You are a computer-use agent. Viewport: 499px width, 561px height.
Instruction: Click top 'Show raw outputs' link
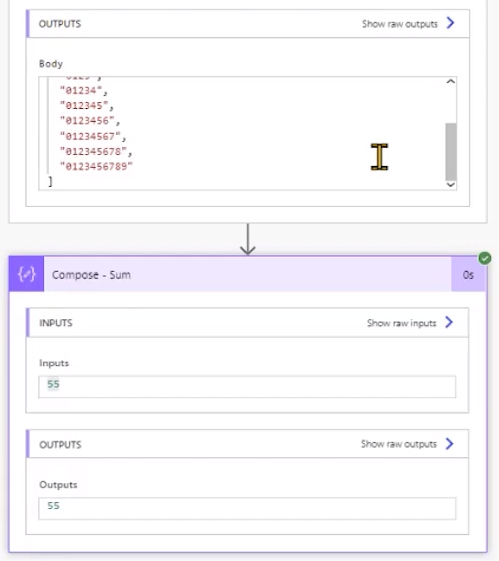400,24
